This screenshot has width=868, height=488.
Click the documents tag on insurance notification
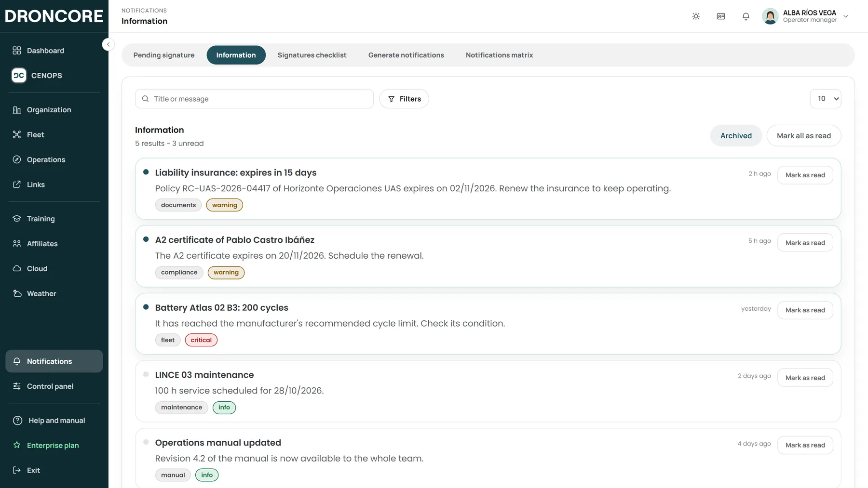coord(178,205)
